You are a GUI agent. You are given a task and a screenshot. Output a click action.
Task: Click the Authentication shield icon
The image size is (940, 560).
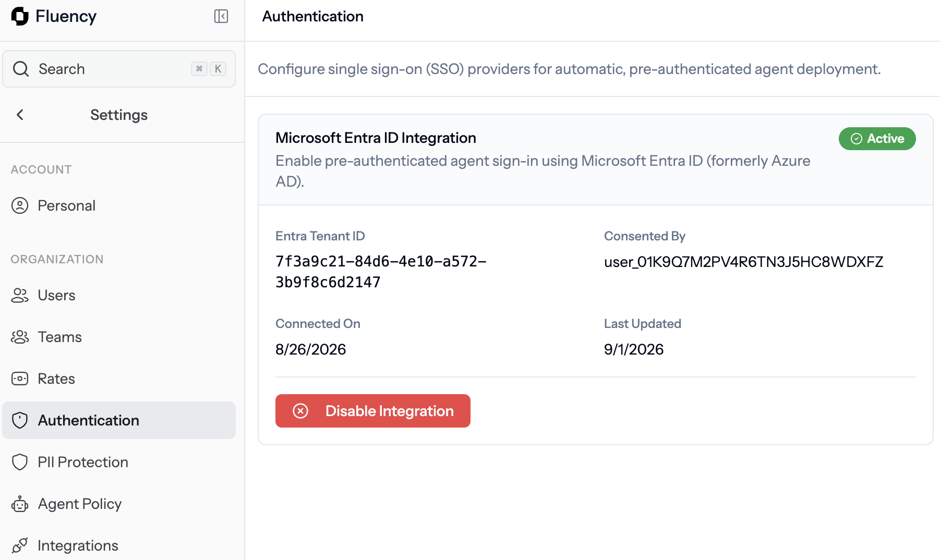[20, 420]
